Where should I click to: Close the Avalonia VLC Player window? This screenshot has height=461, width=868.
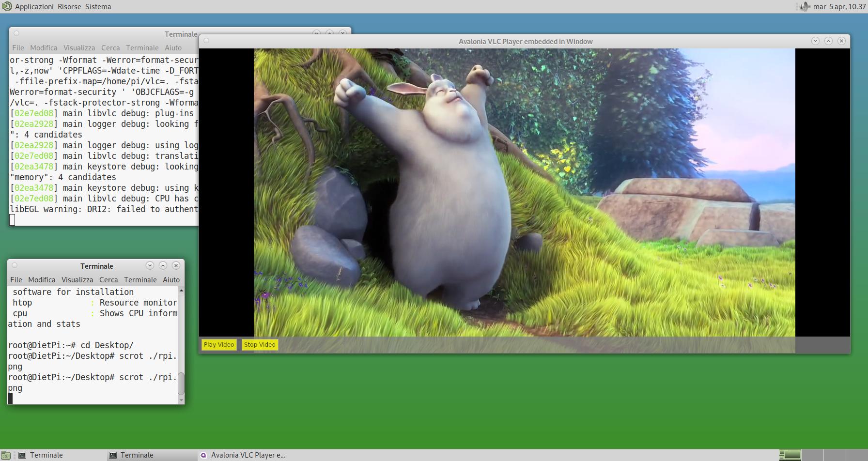coord(841,41)
